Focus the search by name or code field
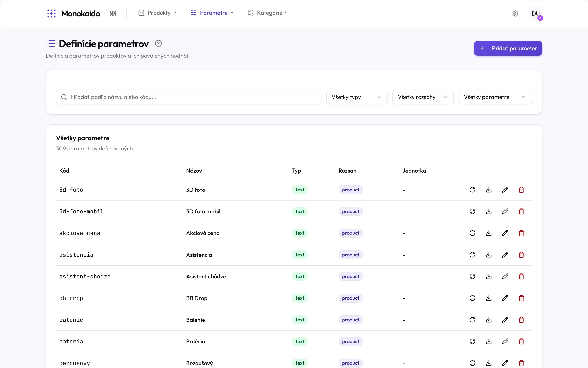Image resolution: width=588 pixels, height=368 pixels. click(189, 97)
